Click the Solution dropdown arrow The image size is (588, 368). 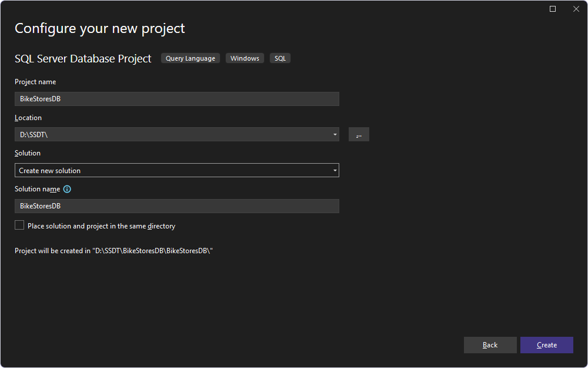(x=335, y=170)
